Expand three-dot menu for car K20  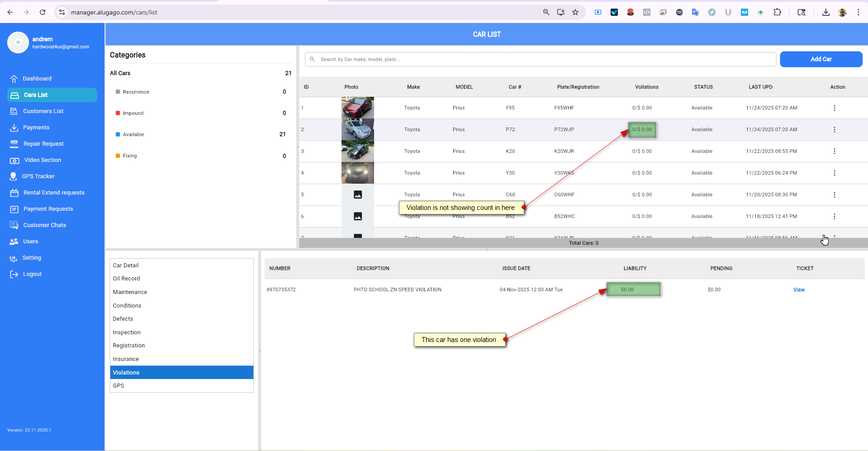(x=834, y=151)
